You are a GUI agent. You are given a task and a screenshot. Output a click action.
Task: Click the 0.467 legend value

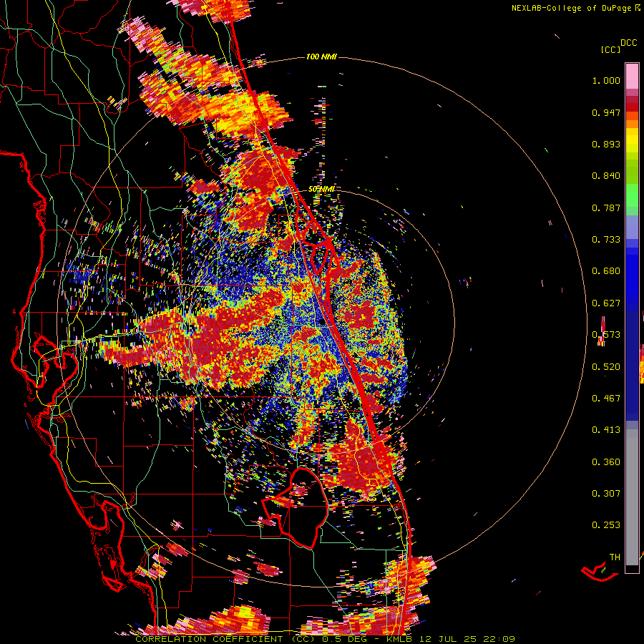[x=606, y=399]
